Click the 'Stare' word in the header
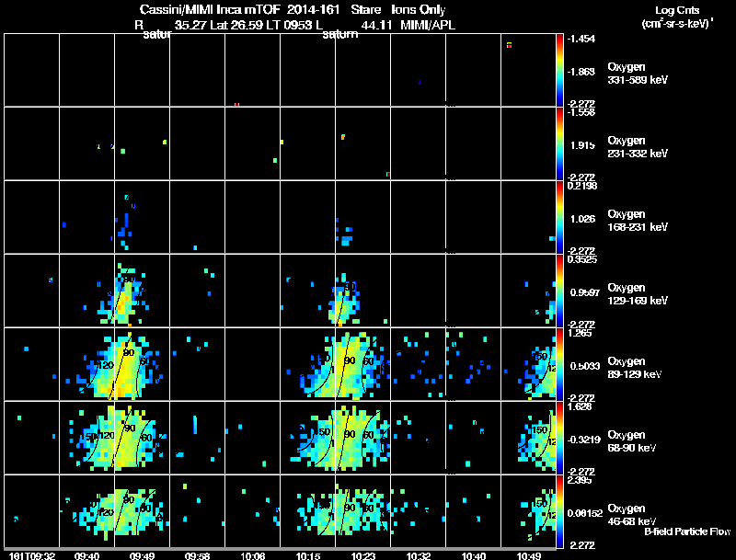This screenshot has height=560, width=736. click(365, 10)
